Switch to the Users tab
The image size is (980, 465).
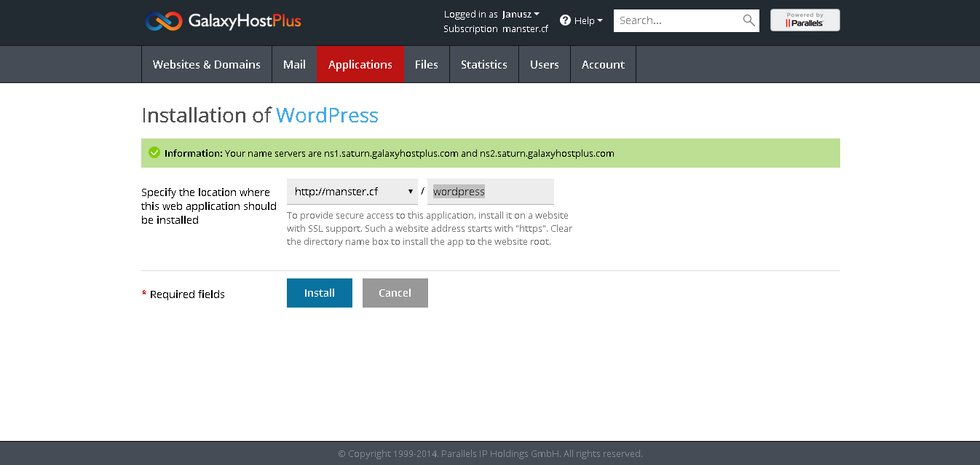point(545,64)
